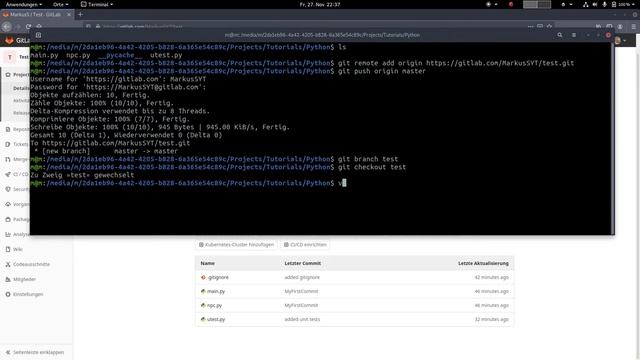This screenshot has width=640, height=360.
Task: Open the page actions three-dot menu in address bar
Action: (x=530, y=26)
